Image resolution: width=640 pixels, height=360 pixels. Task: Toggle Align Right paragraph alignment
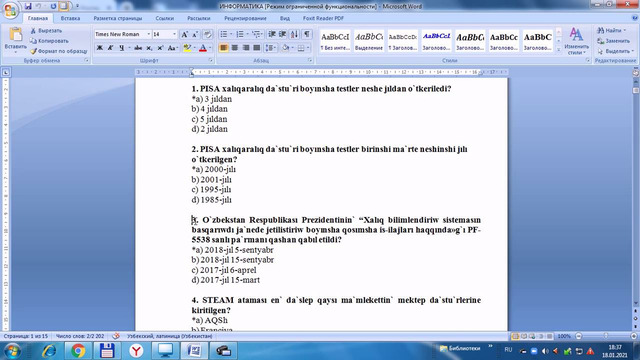[x=246, y=48]
